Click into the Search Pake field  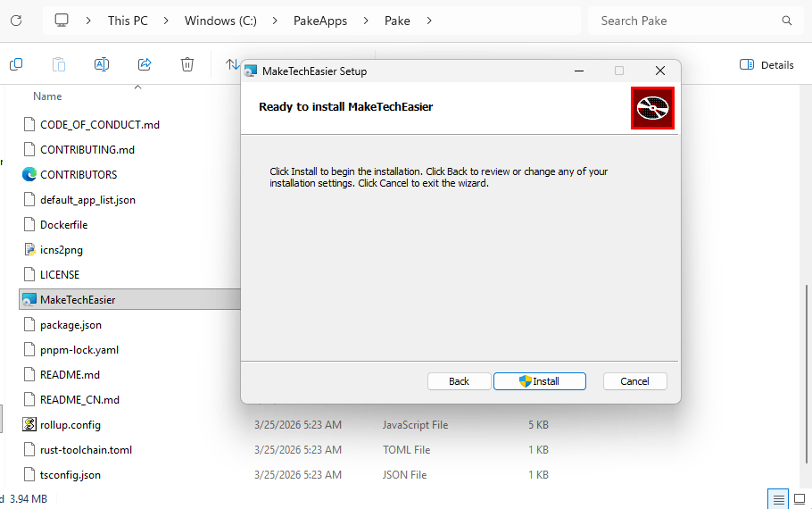(x=683, y=21)
